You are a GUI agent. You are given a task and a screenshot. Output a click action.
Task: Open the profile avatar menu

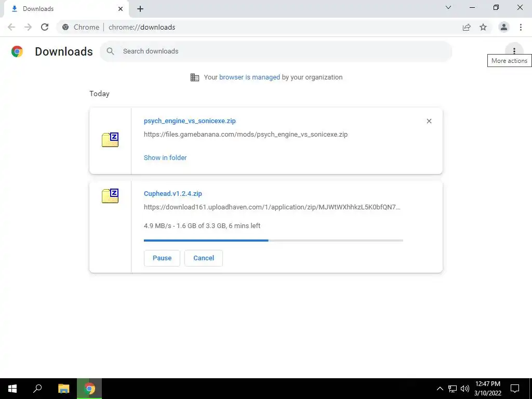504,27
